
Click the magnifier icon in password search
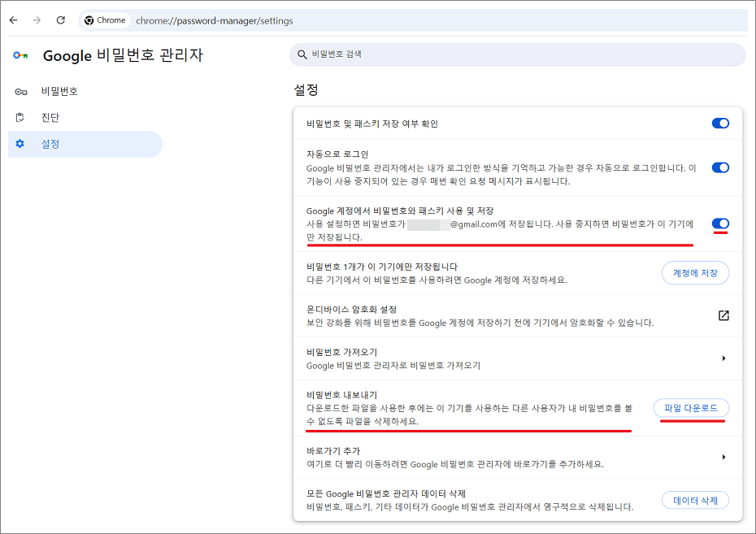pos(302,54)
